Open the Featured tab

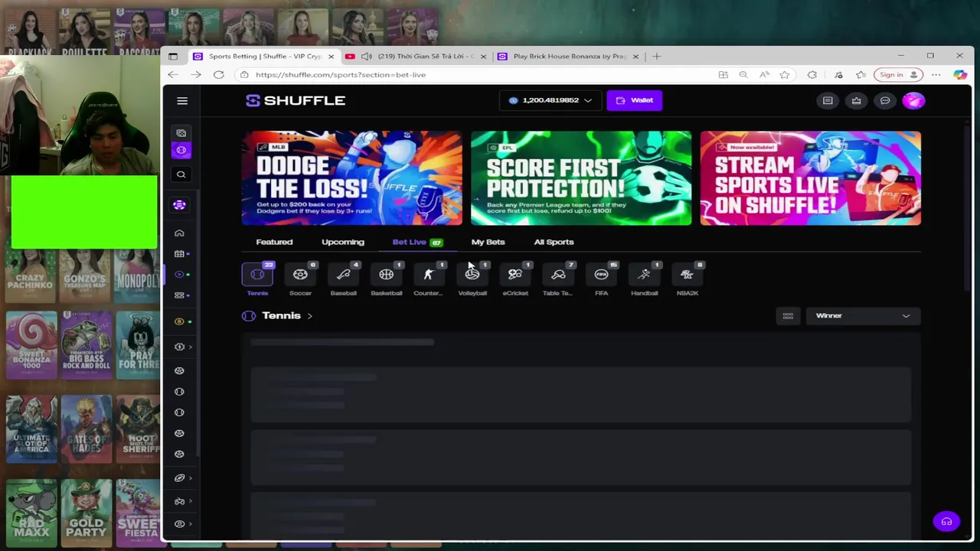[x=274, y=242]
